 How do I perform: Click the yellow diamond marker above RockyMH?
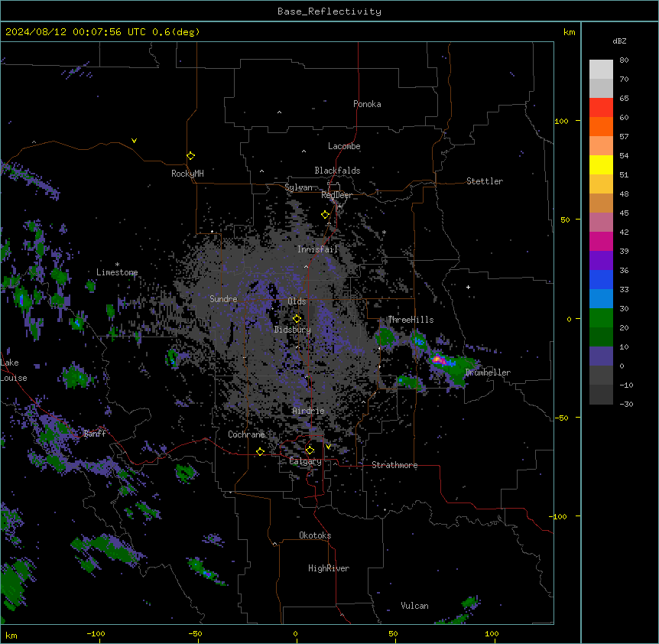click(x=190, y=156)
